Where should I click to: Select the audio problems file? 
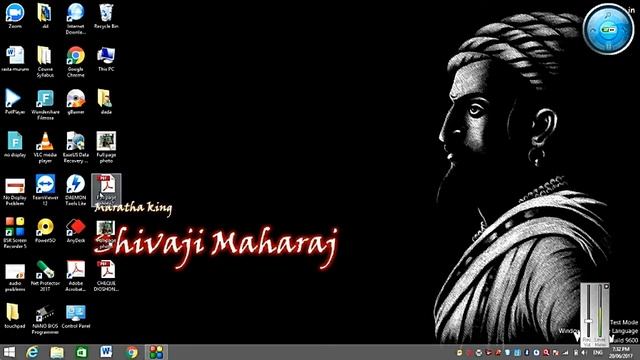15,277
